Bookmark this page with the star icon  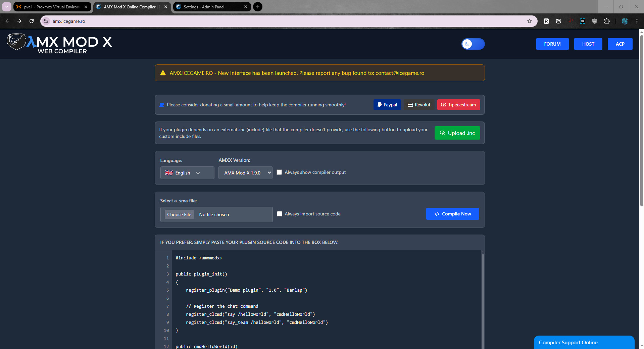coord(530,21)
